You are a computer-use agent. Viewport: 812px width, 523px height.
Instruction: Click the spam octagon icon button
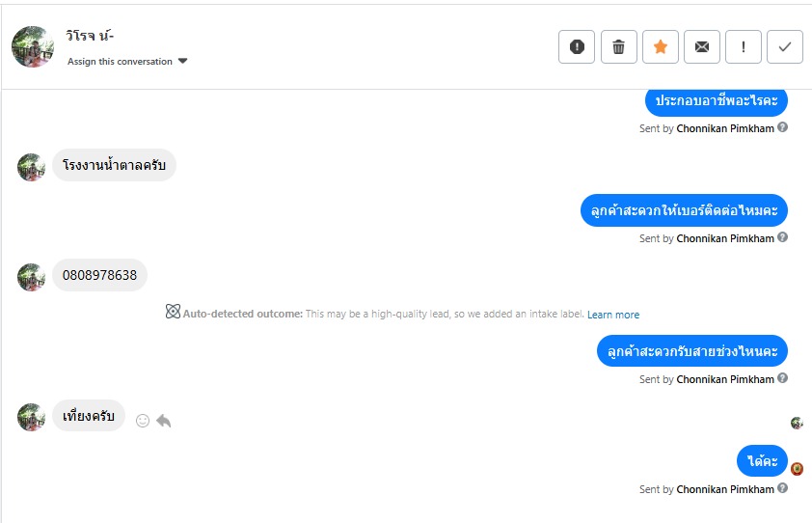pyautogui.click(x=577, y=46)
